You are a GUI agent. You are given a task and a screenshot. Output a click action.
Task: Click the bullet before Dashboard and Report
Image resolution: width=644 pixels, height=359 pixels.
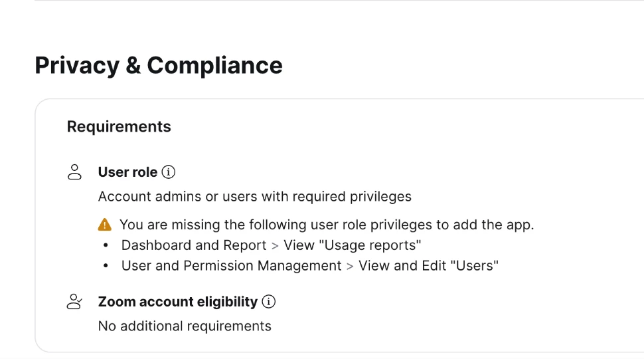point(106,245)
